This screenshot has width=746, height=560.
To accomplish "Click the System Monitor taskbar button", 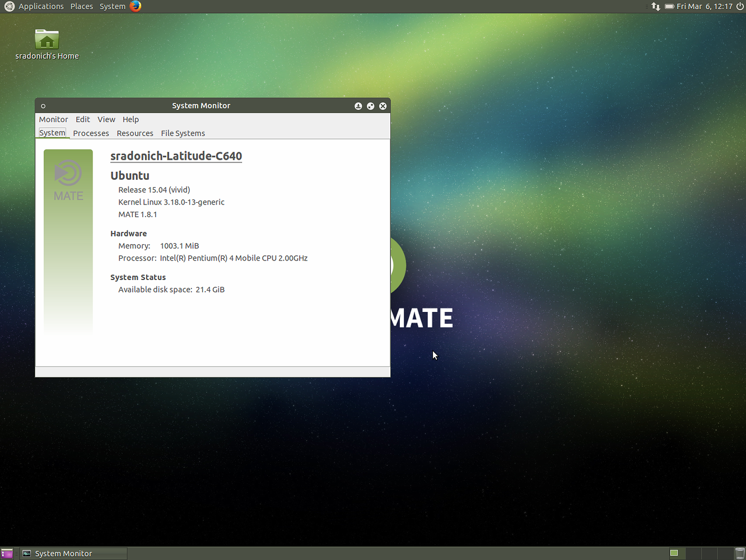I will (x=73, y=553).
